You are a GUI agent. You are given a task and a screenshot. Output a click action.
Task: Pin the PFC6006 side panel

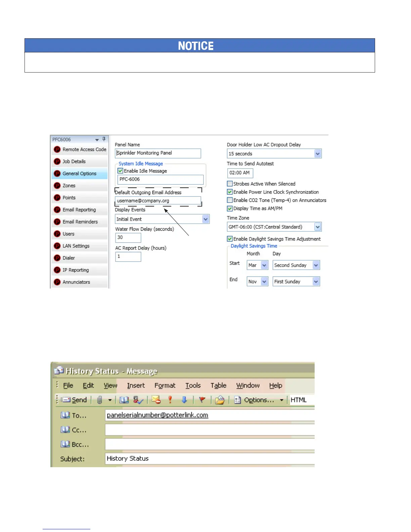click(104, 139)
